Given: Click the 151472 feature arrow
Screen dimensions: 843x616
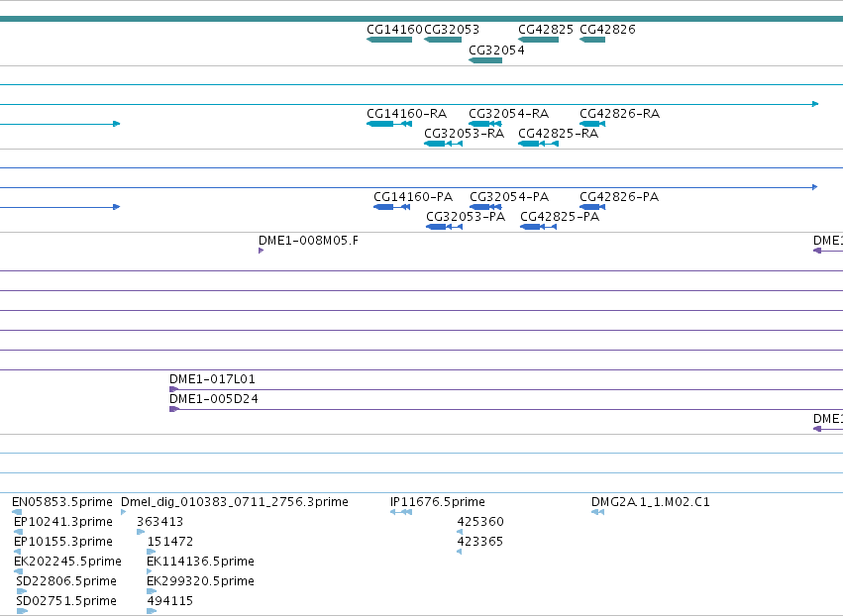Looking at the screenshot, I should click(x=152, y=552).
